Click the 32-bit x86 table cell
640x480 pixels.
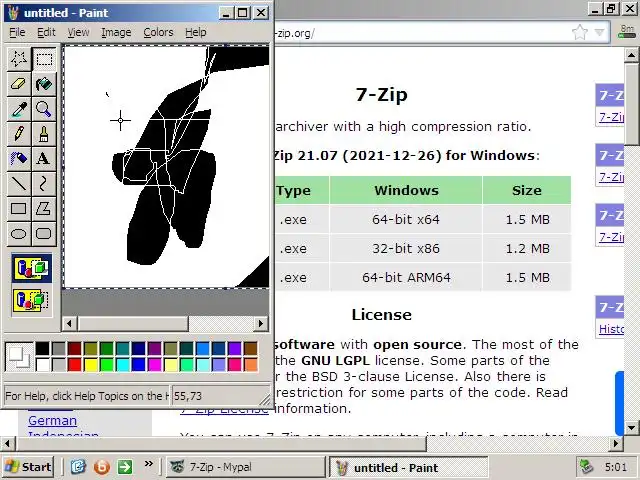pyautogui.click(x=406, y=248)
